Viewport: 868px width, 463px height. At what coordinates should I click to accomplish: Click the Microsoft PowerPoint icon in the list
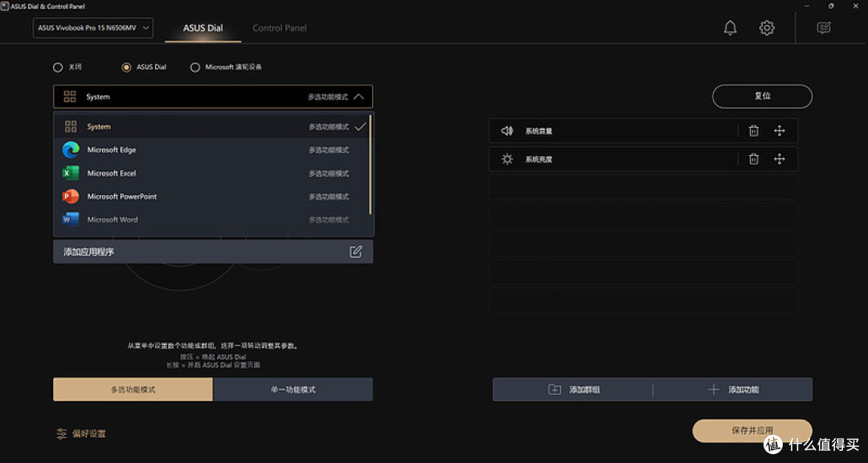point(71,197)
